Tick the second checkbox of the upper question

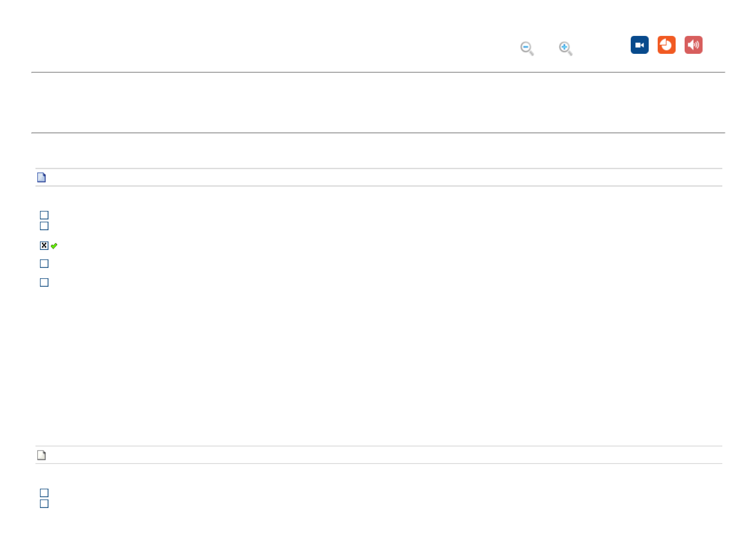44,226
